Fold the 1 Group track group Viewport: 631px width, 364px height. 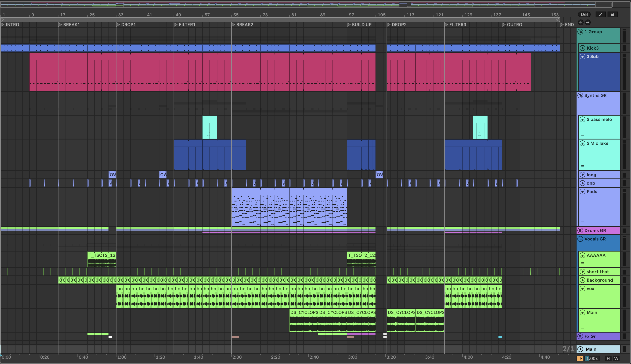(581, 32)
